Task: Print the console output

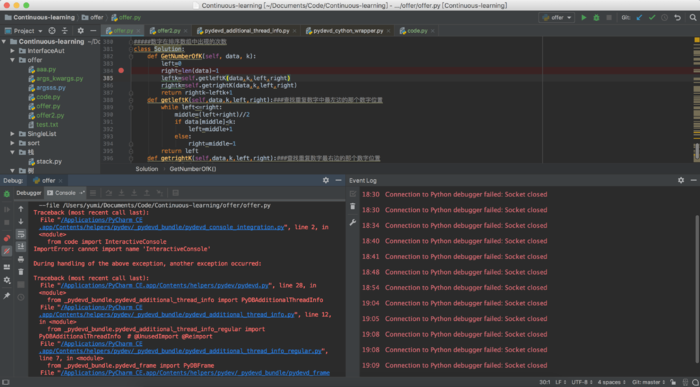Action: (21, 259)
